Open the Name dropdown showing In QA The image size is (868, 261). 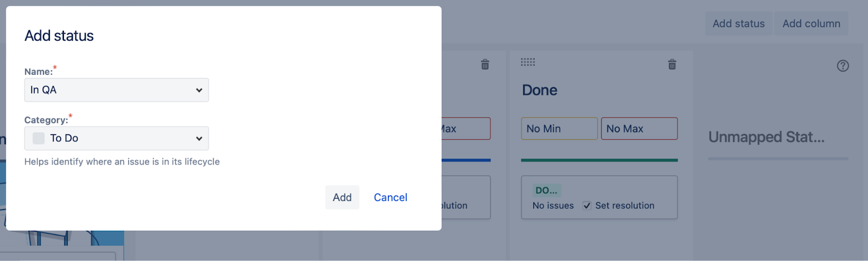116,90
